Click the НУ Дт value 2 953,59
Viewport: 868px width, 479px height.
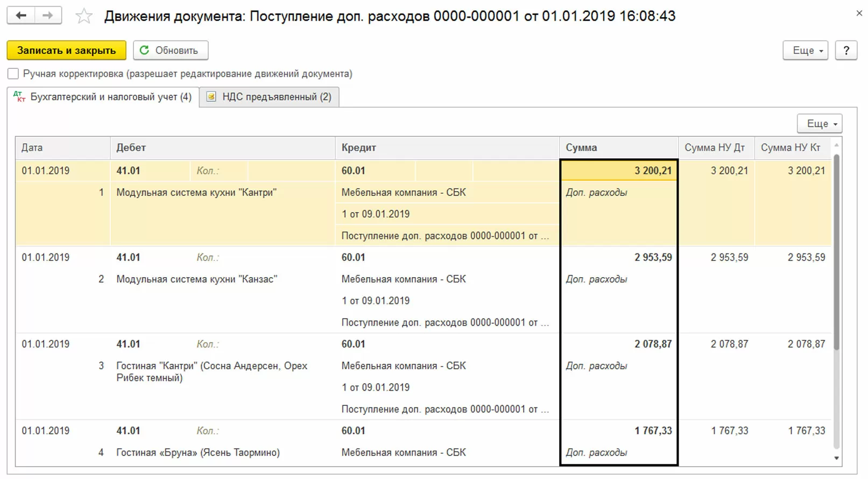click(x=729, y=257)
